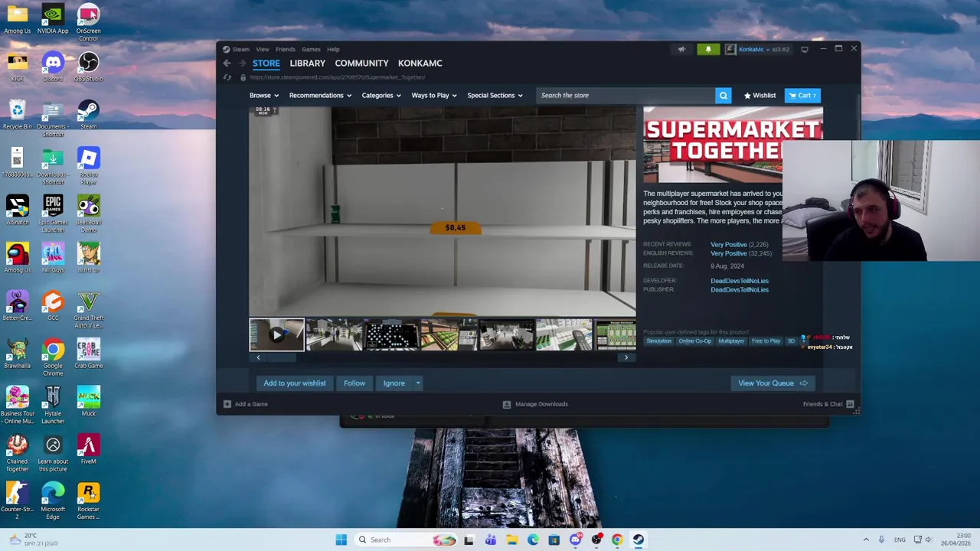Screen dimensions: 980x551
Task: Click the Online Co-Op tag
Action: pos(695,341)
